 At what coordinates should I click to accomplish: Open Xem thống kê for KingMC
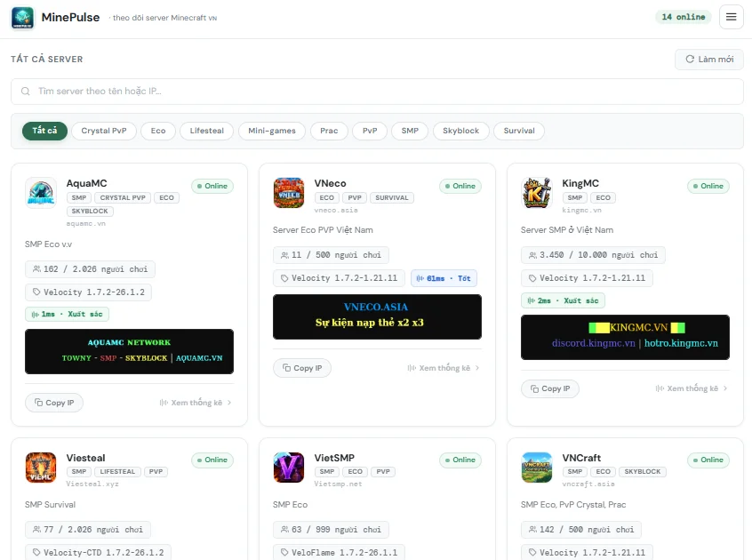click(692, 388)
